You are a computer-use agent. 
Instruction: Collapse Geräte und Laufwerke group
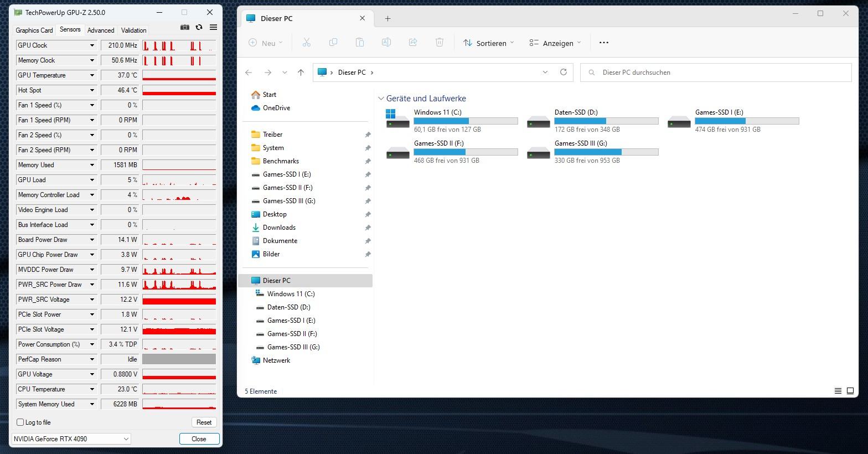click(x=381, y=99)
